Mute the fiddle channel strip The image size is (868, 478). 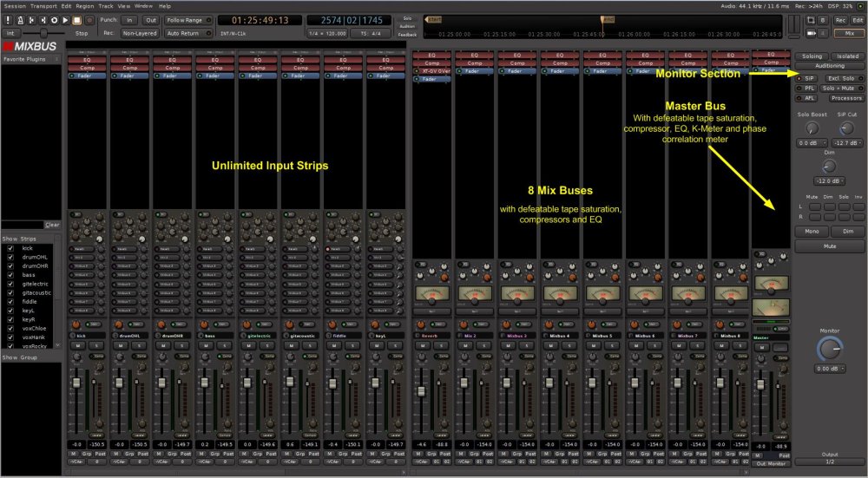click(334, 346)
